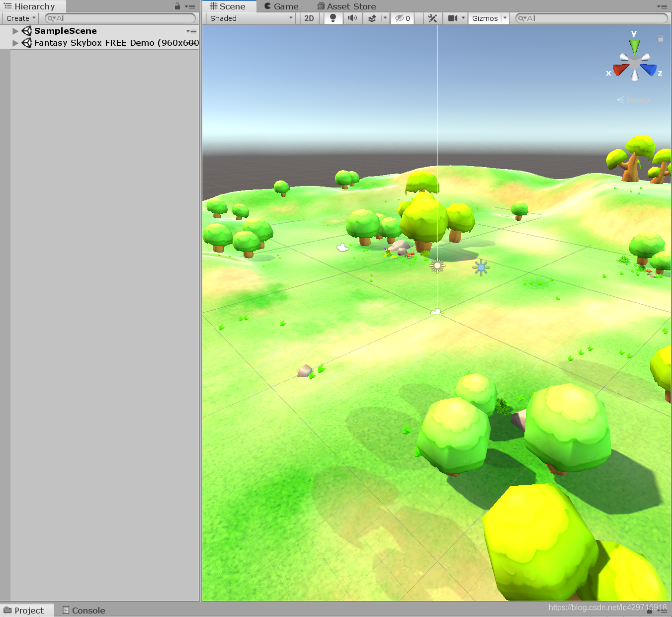Click the Asset Store bag icon
Viewport: 672px width, 617px height.
click(x=321, y=6)
